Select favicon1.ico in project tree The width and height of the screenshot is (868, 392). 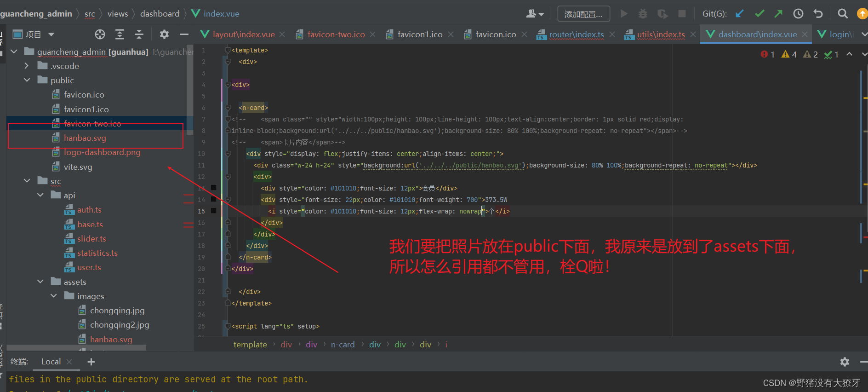click(86, 110)
